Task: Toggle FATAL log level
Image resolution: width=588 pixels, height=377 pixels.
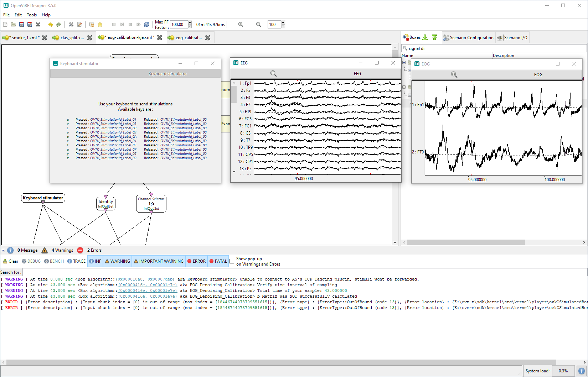Action: [218, 261]
